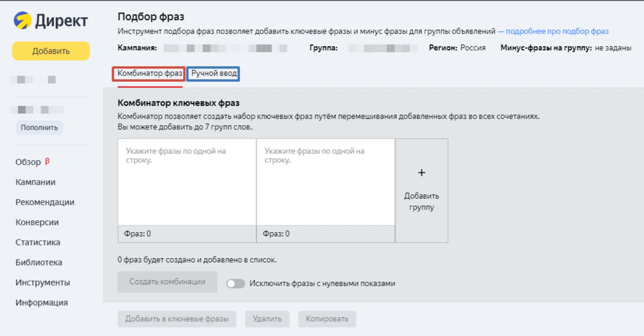This screenshot has height=336, width=644.
Task: Open Кампании in the sidebar
Action: 35,182
